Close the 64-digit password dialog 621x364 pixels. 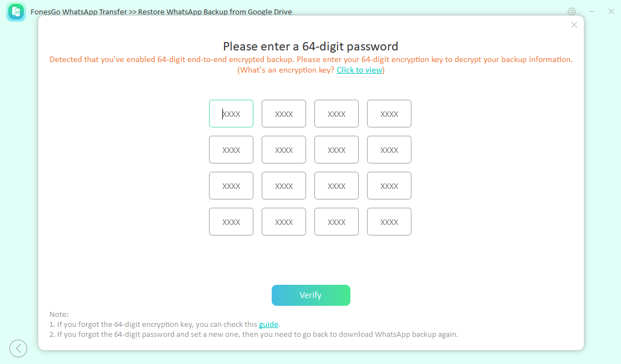click(x=574, y=25)
